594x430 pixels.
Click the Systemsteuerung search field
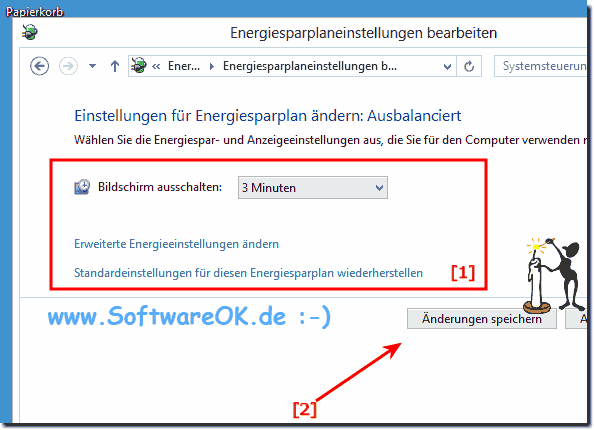[541, 66]
